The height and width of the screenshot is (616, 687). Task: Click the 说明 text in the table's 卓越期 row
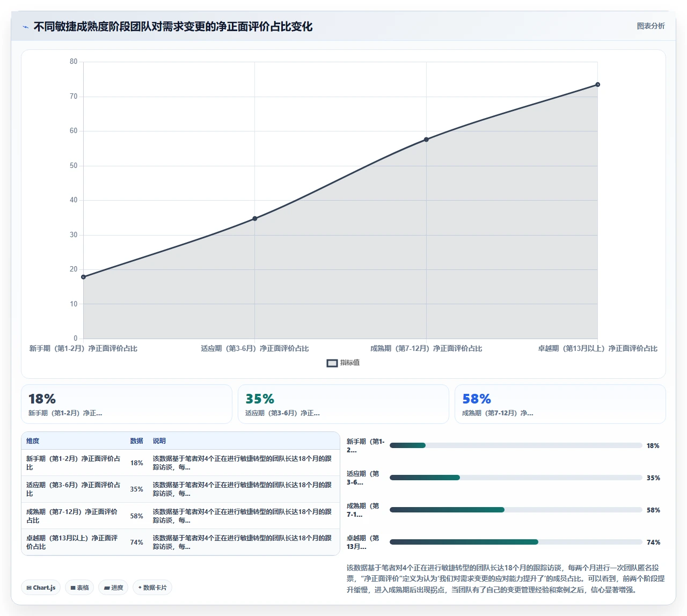point(243,542)
